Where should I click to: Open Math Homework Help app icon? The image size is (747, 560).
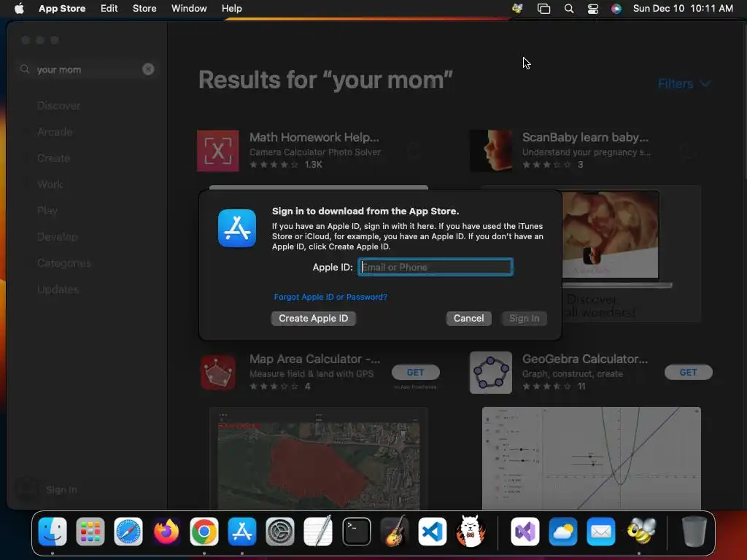point(217,150)
